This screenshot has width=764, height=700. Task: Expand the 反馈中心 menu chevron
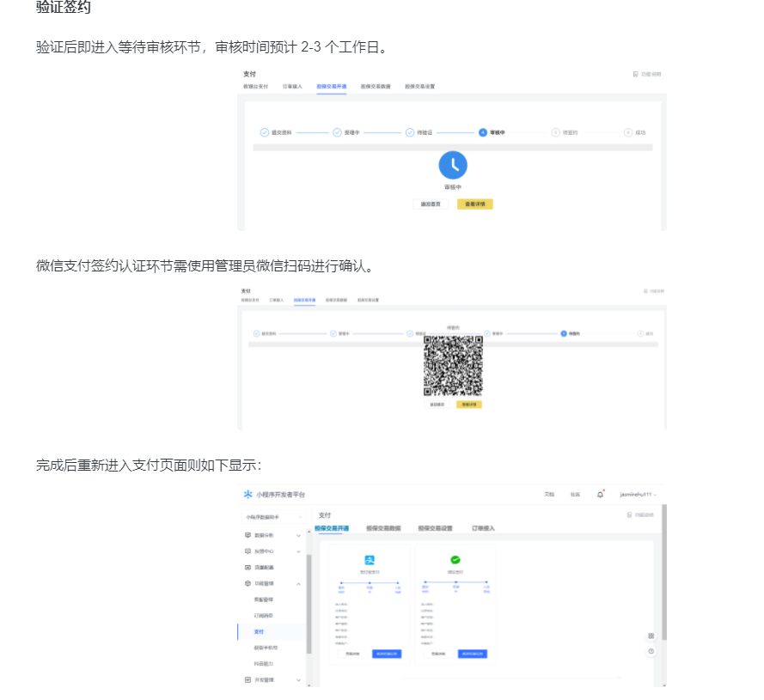coord(299,551)
